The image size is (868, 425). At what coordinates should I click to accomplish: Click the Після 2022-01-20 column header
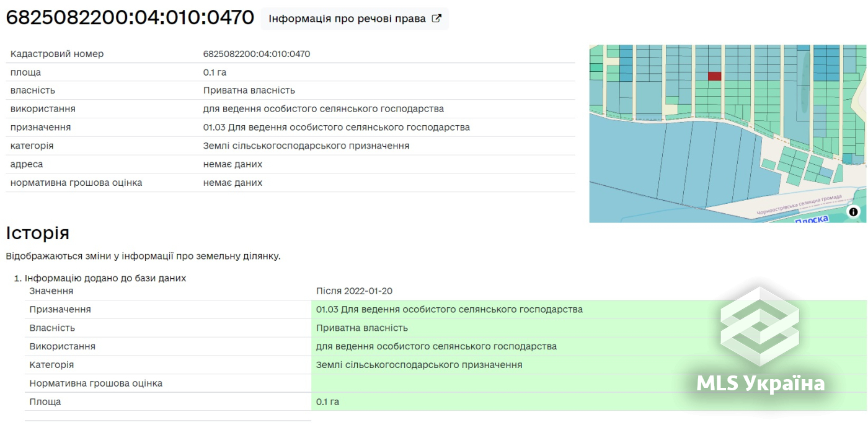point(354,291)
